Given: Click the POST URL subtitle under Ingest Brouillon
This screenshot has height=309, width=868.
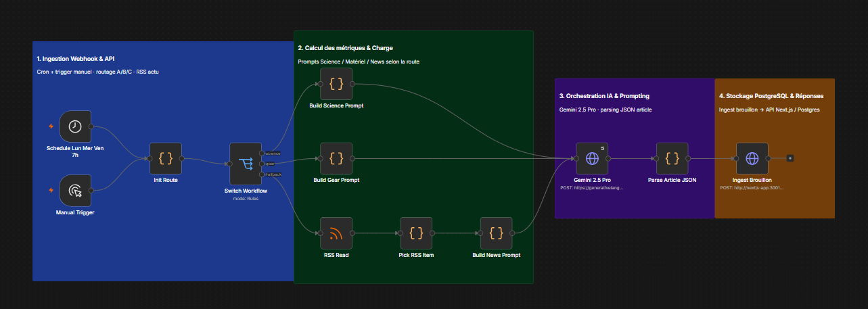Looking at the screenshot, I should tap(752, 188).
